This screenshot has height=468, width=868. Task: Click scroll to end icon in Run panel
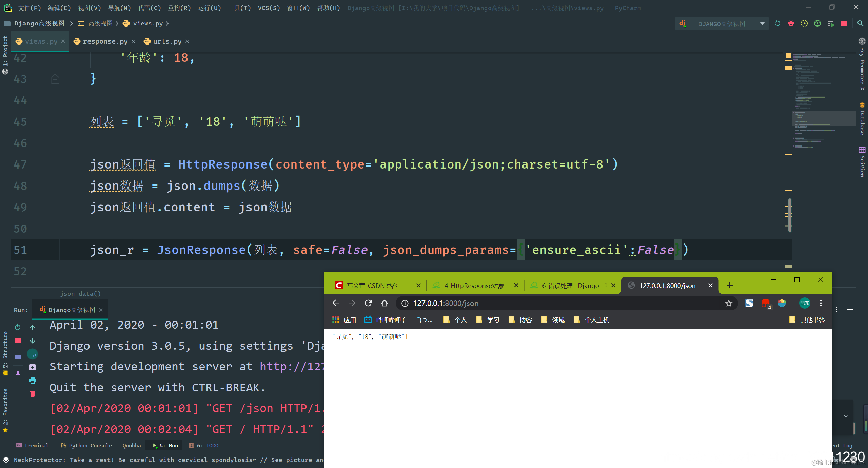(x=33, y=367)
